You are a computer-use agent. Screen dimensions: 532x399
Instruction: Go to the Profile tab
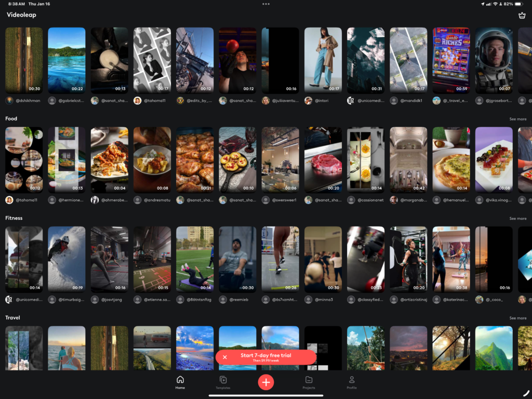point(352,382)
